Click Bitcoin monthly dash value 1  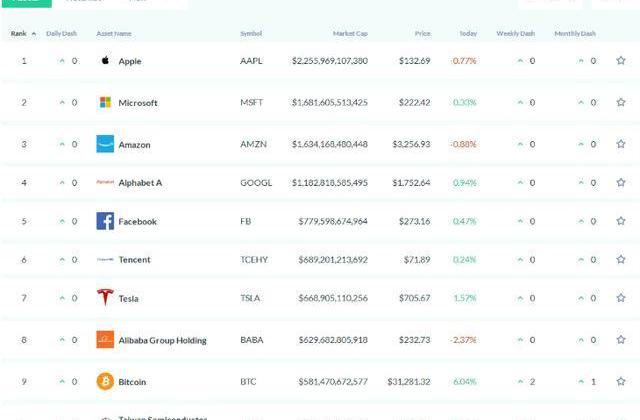coord(593,381)
